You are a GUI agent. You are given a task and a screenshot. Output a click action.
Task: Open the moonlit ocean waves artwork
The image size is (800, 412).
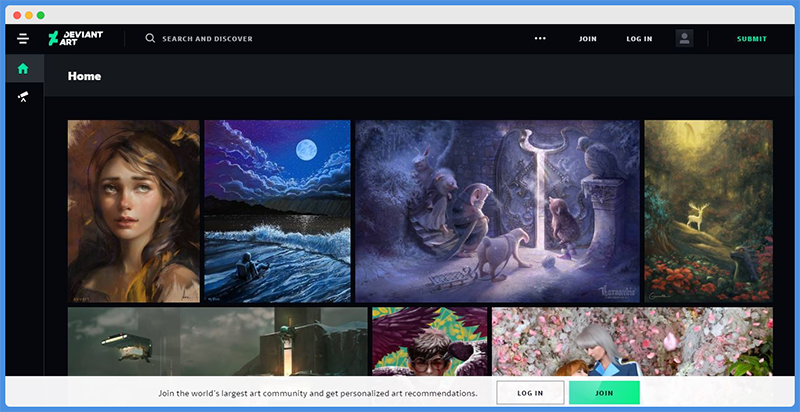pyautogui.click(x=278, y=211)
